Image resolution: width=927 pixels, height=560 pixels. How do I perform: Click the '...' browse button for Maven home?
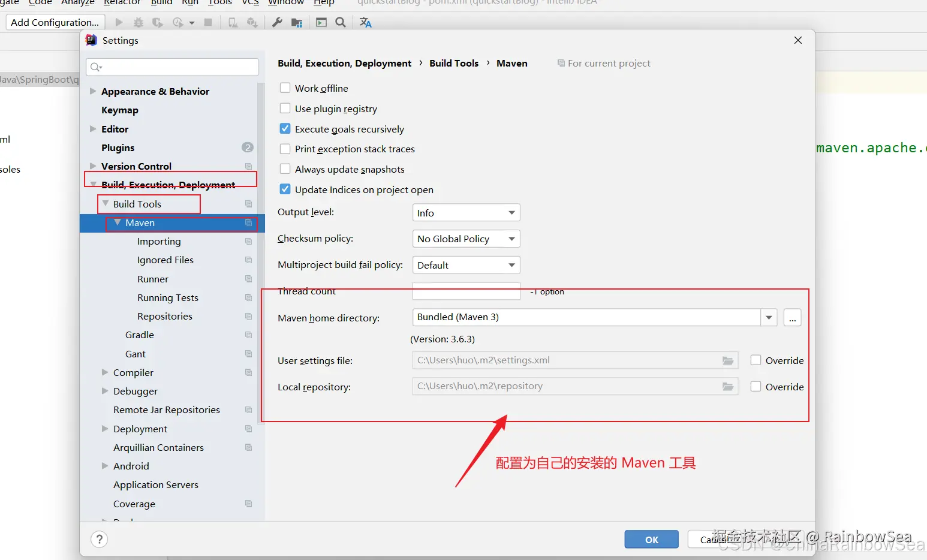[x=793, y=317]
